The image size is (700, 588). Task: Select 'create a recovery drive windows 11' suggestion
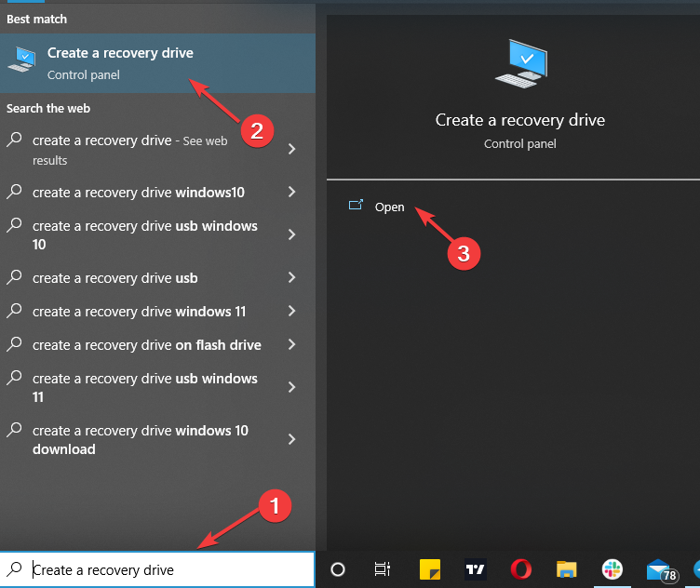pos(139,312)
